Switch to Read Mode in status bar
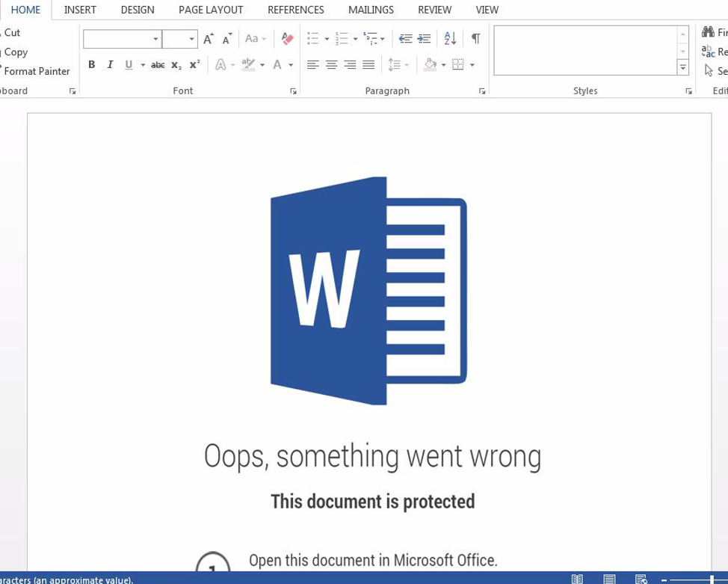 point(577,579)
